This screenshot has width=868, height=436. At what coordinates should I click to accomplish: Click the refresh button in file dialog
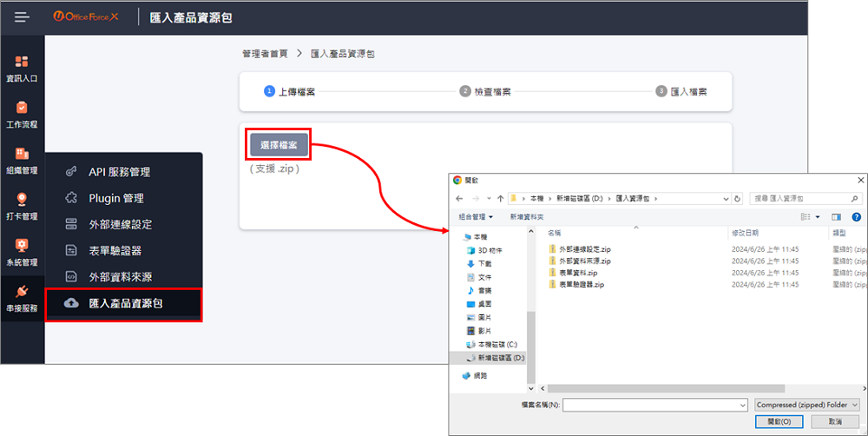(737, 198)
